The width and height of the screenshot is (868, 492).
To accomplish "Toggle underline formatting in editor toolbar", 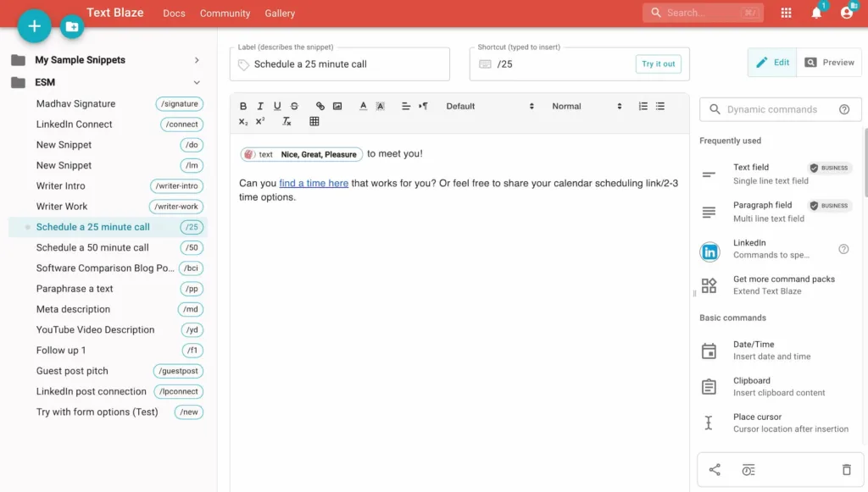I will click(277, 106).
